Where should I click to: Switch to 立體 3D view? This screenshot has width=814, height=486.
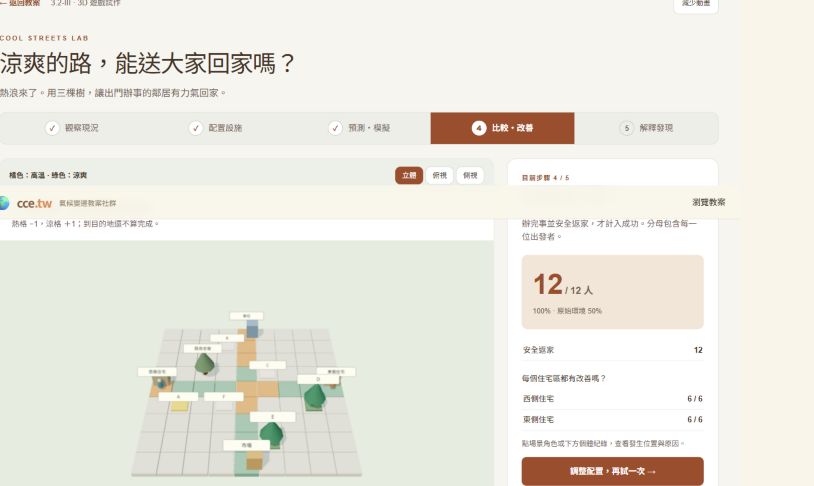click(409, 176)
